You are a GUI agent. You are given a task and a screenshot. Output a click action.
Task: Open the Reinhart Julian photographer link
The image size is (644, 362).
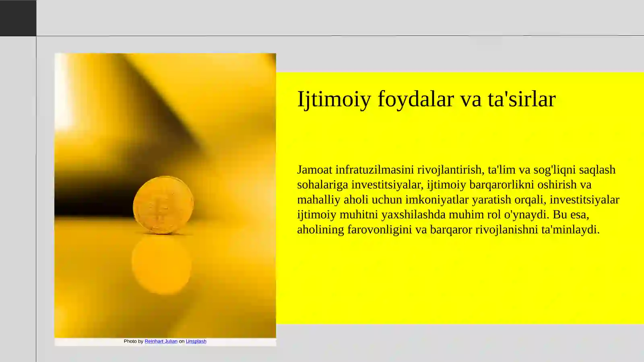pos(161,341)
